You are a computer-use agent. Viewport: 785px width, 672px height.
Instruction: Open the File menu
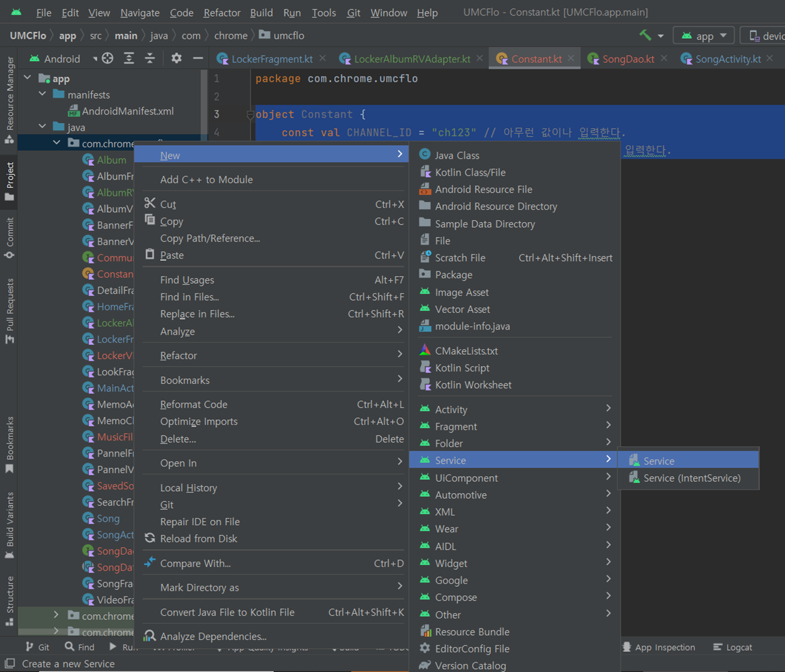pyautogui.click(x=44, y=13)
